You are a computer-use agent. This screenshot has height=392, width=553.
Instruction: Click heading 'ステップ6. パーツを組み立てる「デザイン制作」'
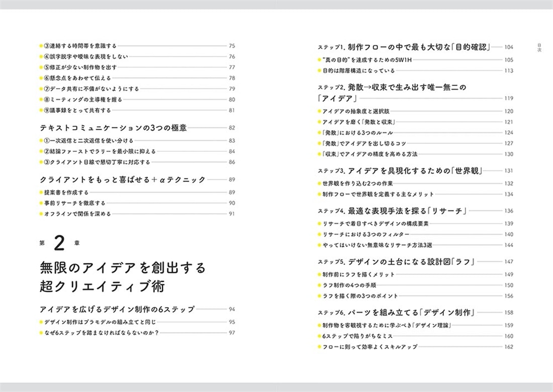(x=397, y=313)
